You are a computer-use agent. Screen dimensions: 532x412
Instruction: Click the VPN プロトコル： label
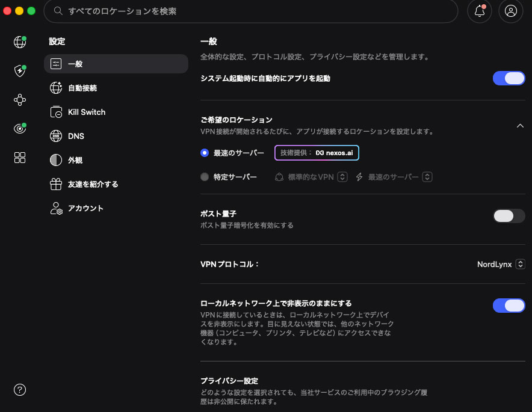[229, 264]
